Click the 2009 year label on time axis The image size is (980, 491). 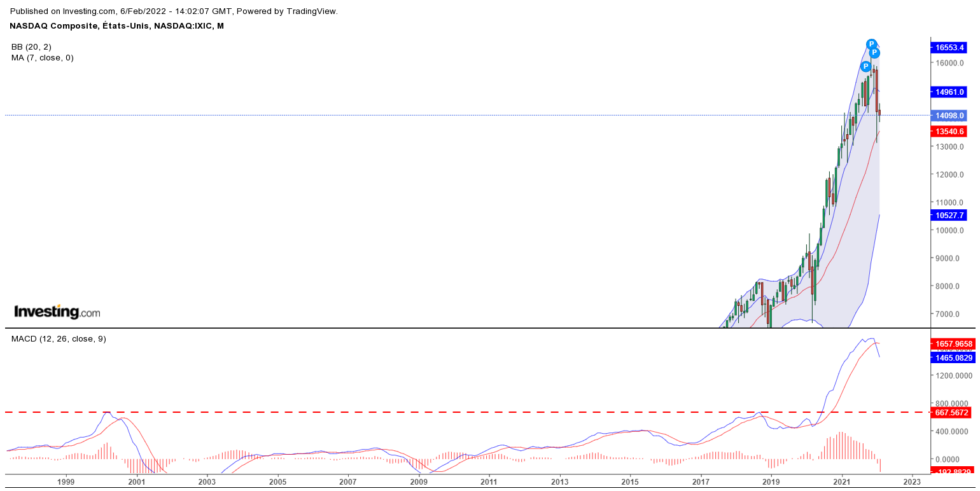419,482
